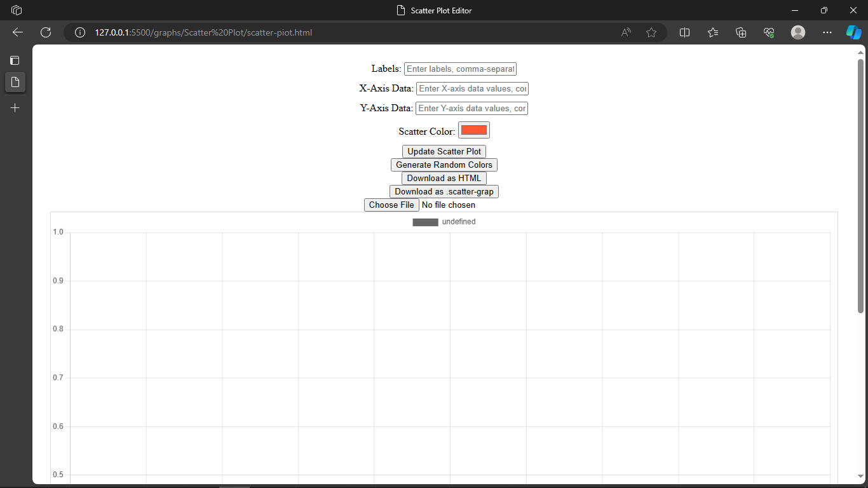Open Browser essentials heart icon

click(x=769, y=32)
